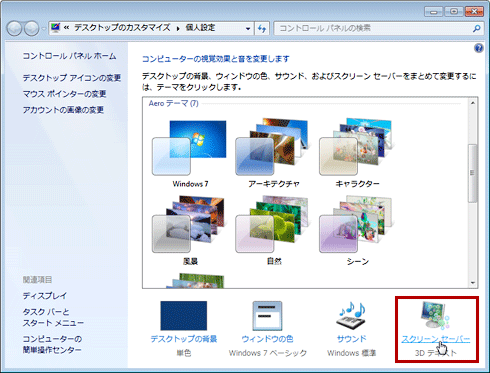Open the address bar history dropdown
This screenshot has height=373, width=490.
(x=248, y=29)
